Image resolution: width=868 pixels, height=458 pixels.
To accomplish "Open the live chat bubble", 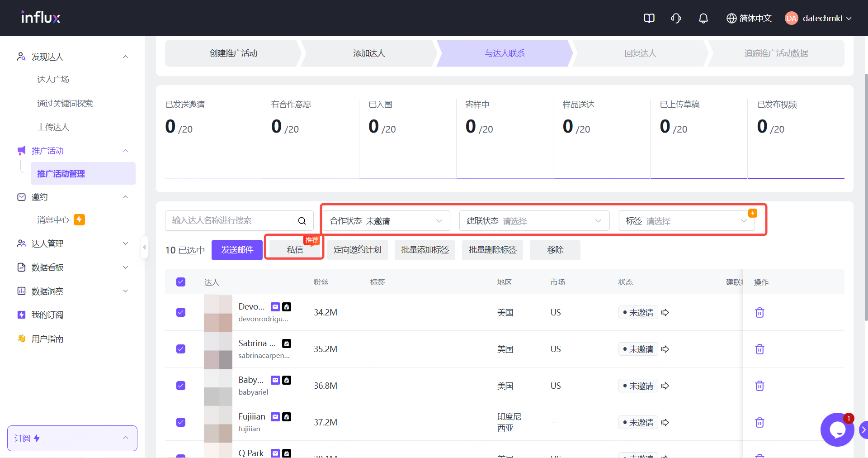I will [x=837, y=430].
